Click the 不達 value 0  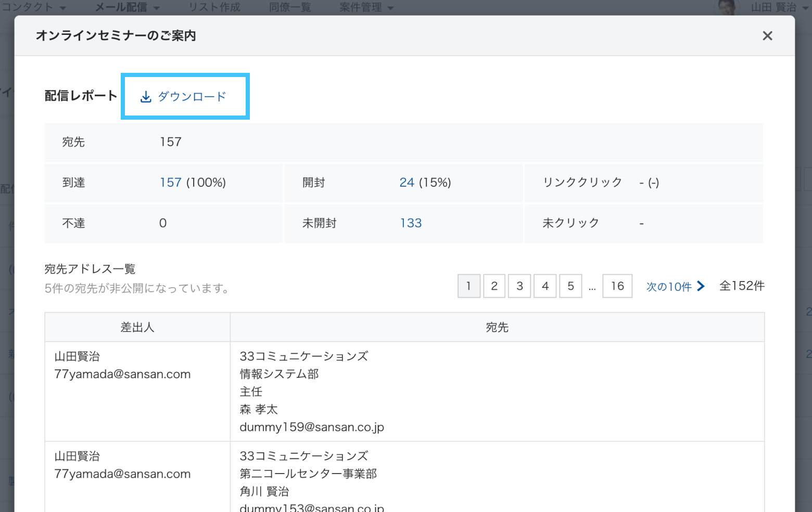163,223
